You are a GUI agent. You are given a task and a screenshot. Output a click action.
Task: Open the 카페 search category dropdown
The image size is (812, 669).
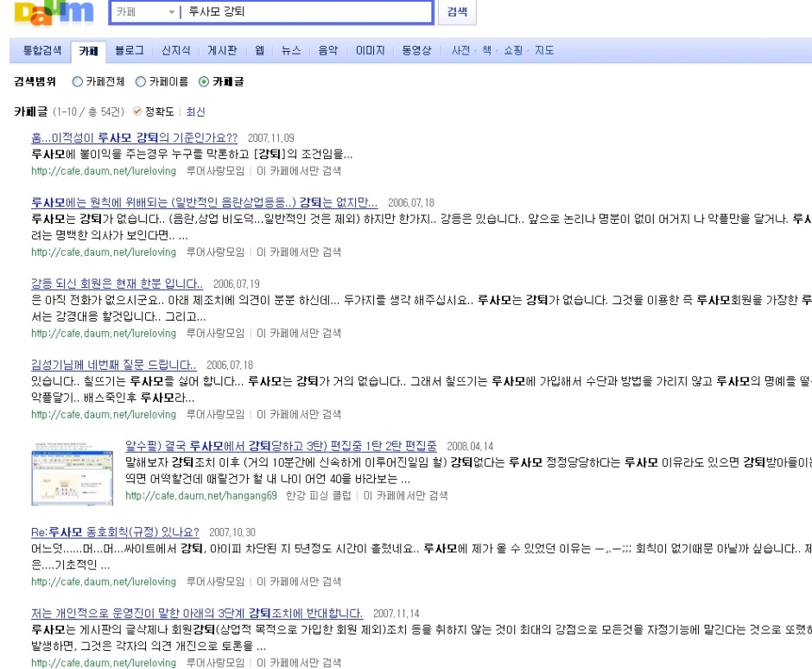145,12
